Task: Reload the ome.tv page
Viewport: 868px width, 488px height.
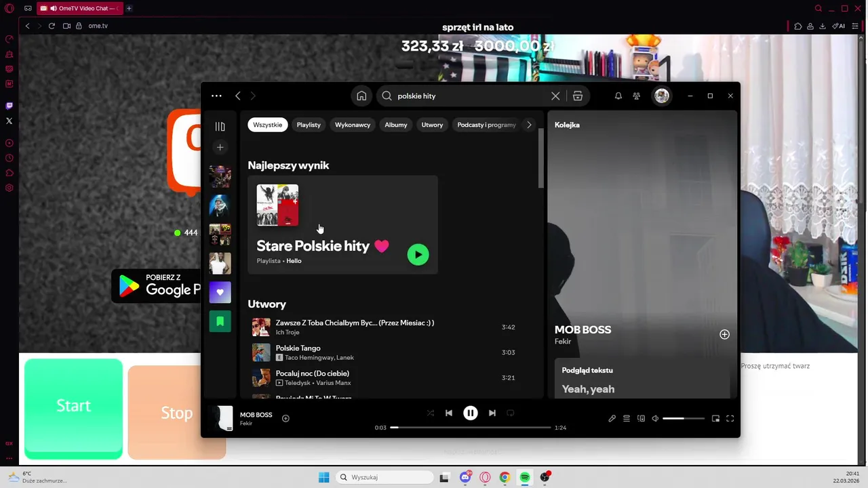Action: pyautogui.click(x=52, y=26)
